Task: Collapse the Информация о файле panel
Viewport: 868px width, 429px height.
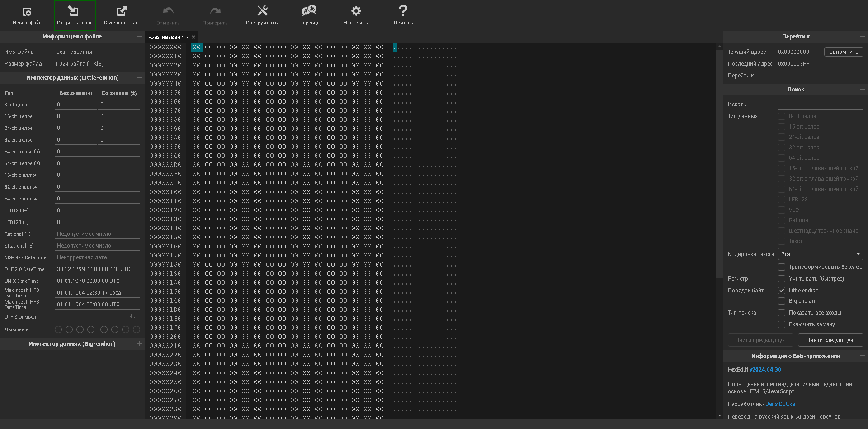Action: pyautogui.click(x=139, y=36)
